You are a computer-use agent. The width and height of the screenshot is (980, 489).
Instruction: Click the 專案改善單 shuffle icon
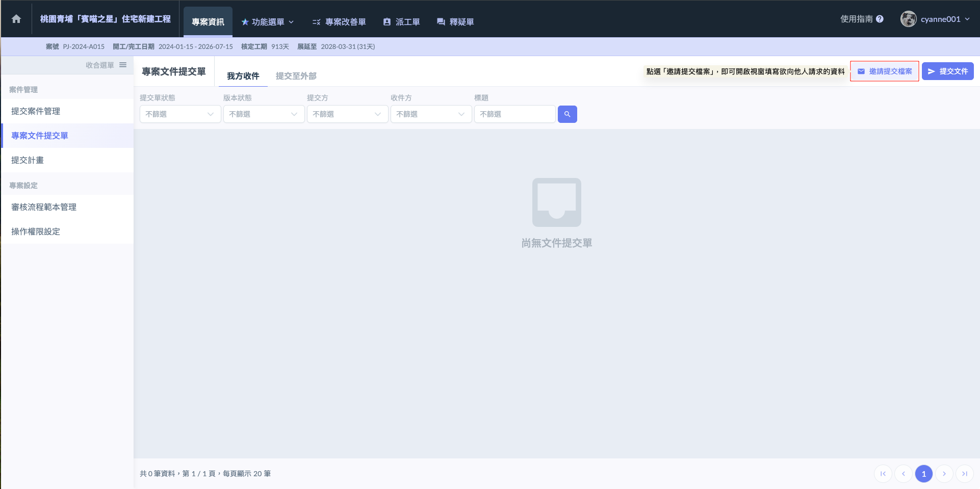316,22
